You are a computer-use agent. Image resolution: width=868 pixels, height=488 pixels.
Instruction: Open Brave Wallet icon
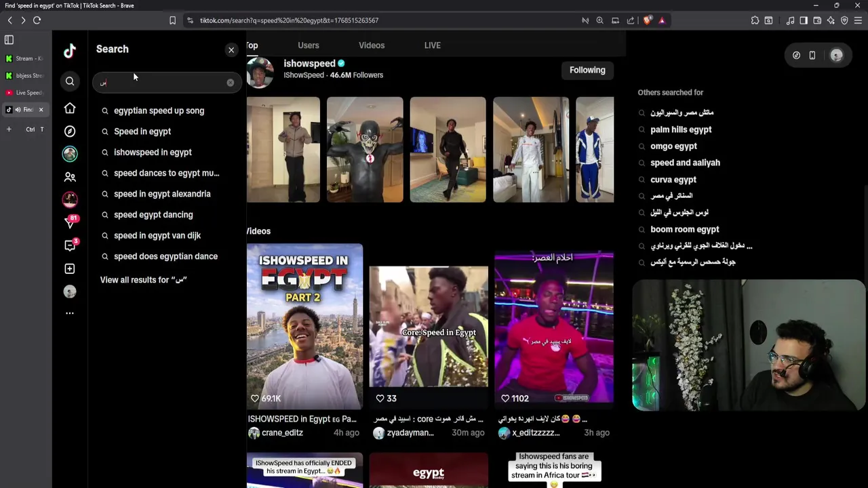pos(817,20)
